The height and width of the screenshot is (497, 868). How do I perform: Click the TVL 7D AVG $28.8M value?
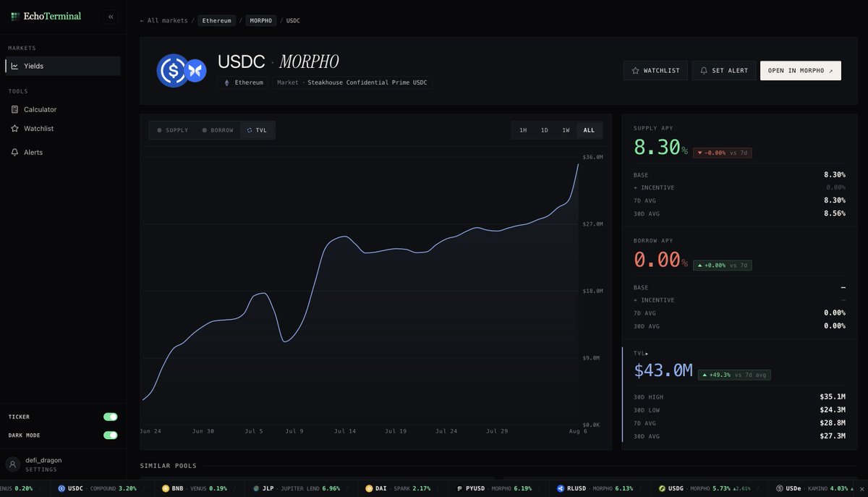click(x=832, y=423)
